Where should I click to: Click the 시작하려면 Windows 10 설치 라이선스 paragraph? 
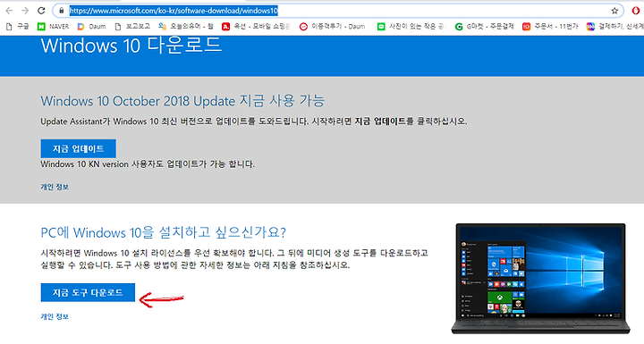(234, 258)
